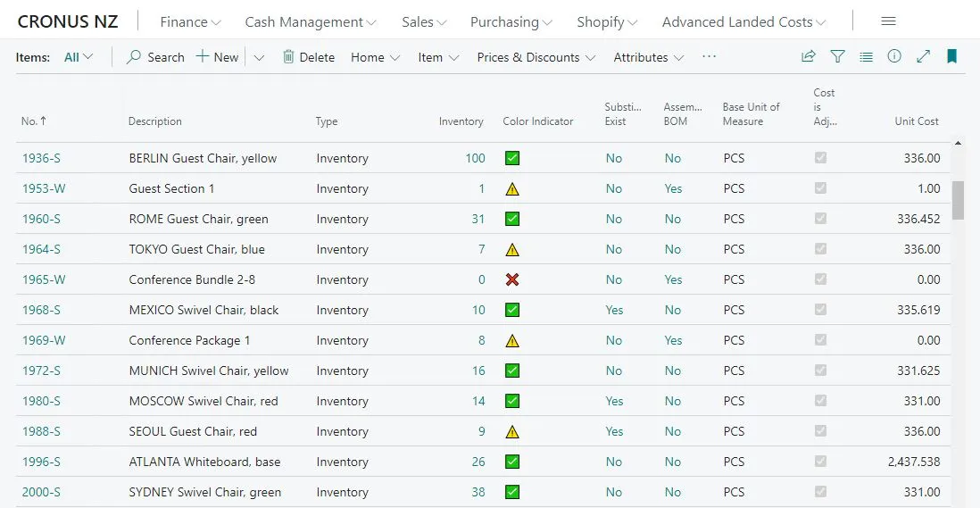Click CRONUS NZ company name
Image resolution: width=980 pixels, height=508 pixels.
68,21
